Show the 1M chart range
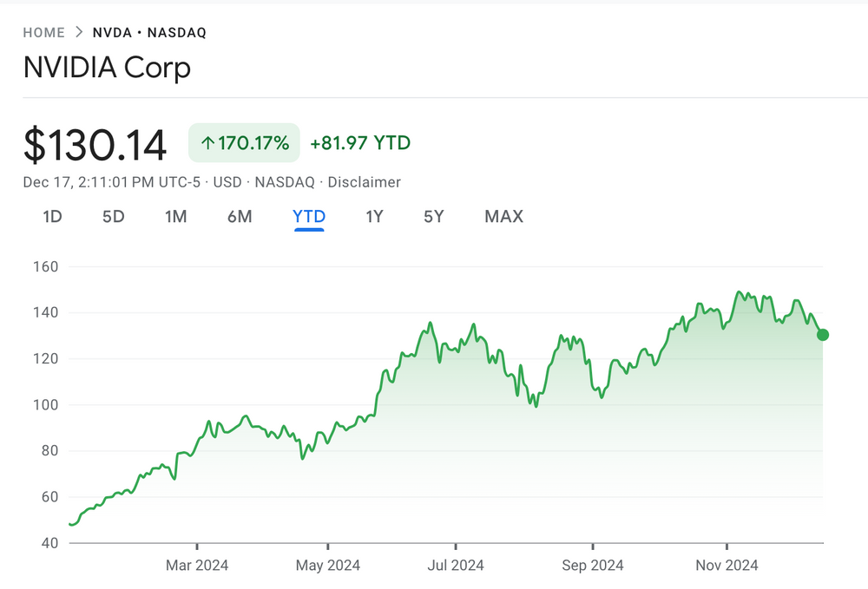868x589 pixels. pos(176,217)
